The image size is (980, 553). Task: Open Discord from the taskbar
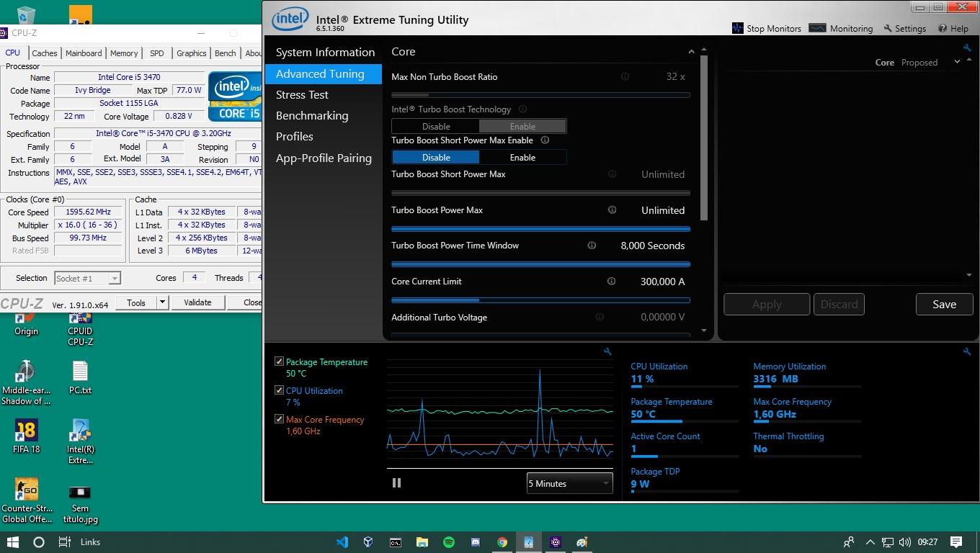pyautogui.click(x=476, y=542)
